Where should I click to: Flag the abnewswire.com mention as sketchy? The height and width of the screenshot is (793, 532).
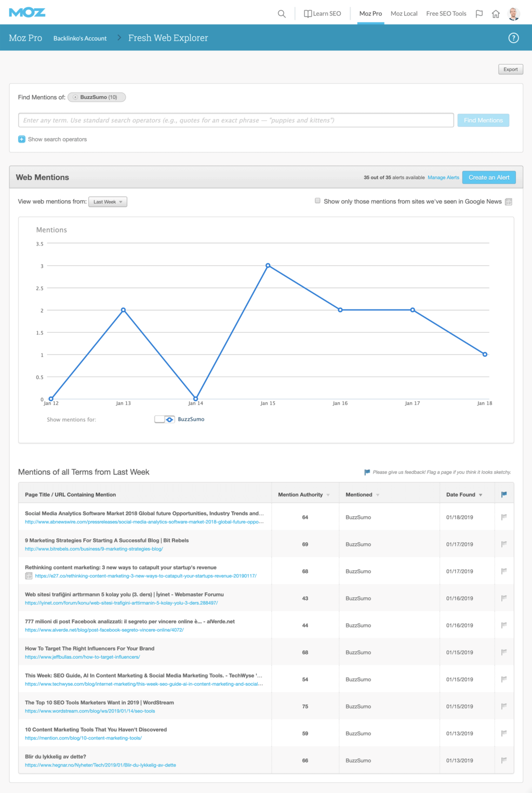point(503,517)
